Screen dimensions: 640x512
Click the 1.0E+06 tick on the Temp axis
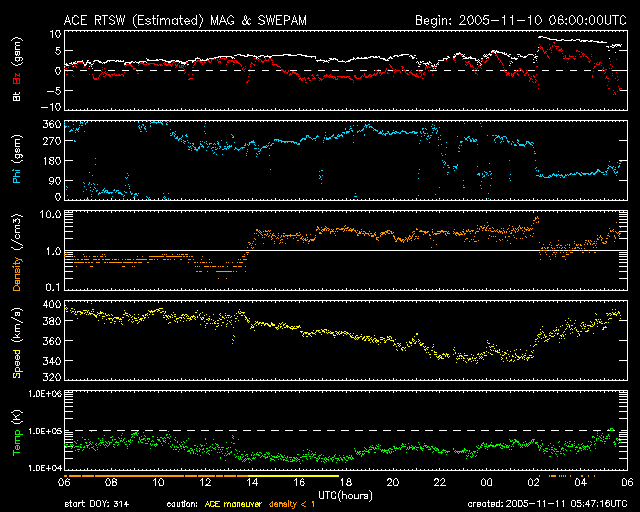coord(45,394)
